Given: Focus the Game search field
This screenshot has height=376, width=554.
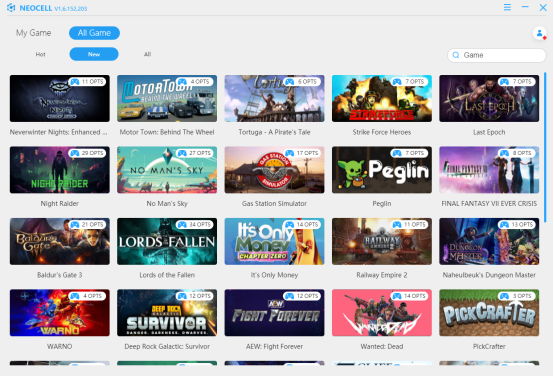Looking at the screenshot, I should coord(496,55).
